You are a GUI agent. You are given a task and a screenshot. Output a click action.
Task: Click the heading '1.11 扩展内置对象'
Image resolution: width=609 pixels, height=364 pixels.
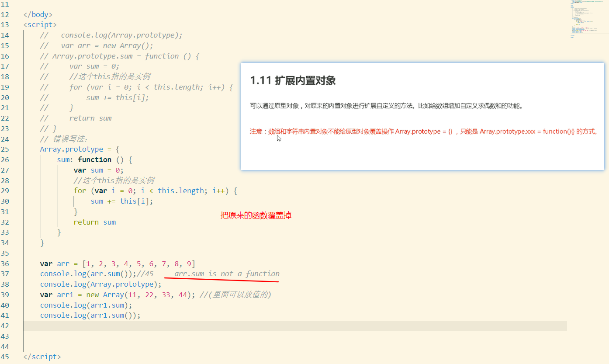pyautogui.click(x=293, y=81)
